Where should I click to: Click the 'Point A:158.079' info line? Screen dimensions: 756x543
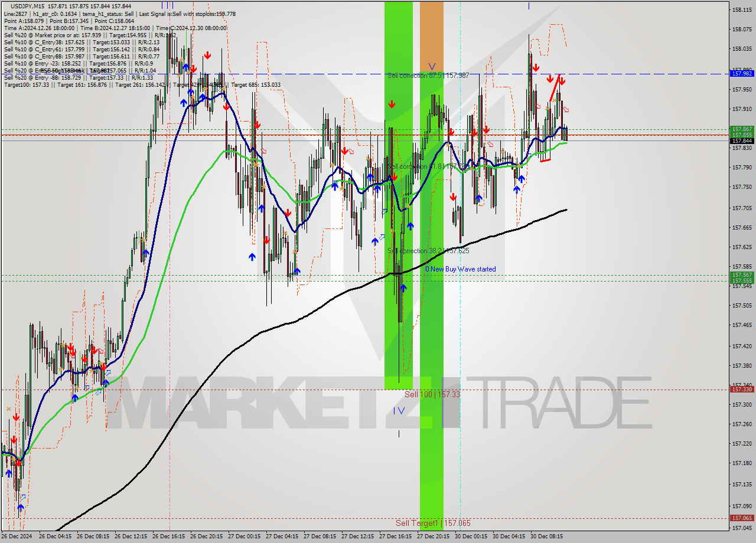pos(69,21)
